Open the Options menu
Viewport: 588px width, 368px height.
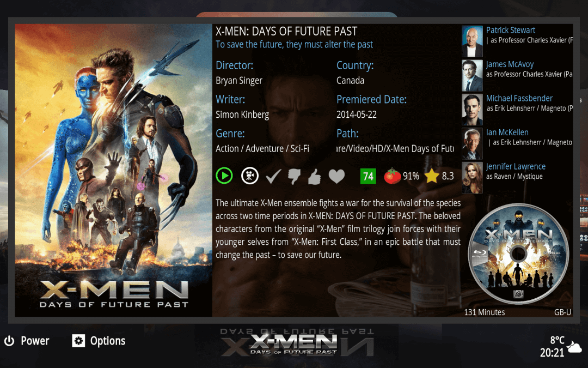99,341
